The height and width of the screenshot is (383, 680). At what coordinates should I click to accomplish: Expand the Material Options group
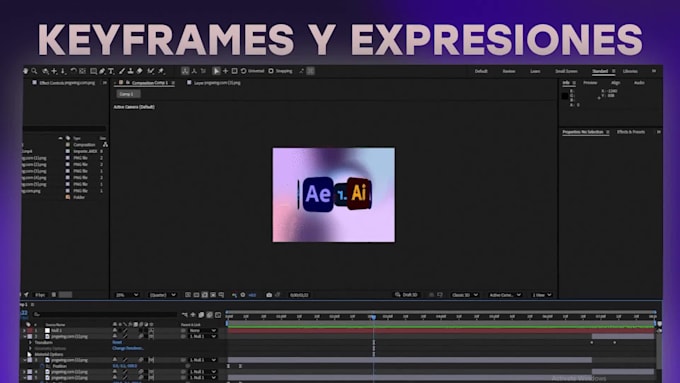29,354
